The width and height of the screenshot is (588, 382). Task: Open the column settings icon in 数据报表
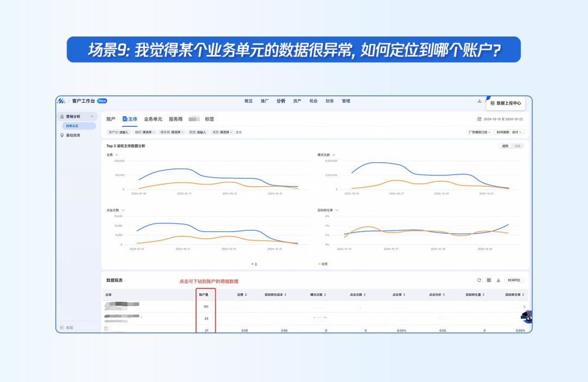coord(488,280)
